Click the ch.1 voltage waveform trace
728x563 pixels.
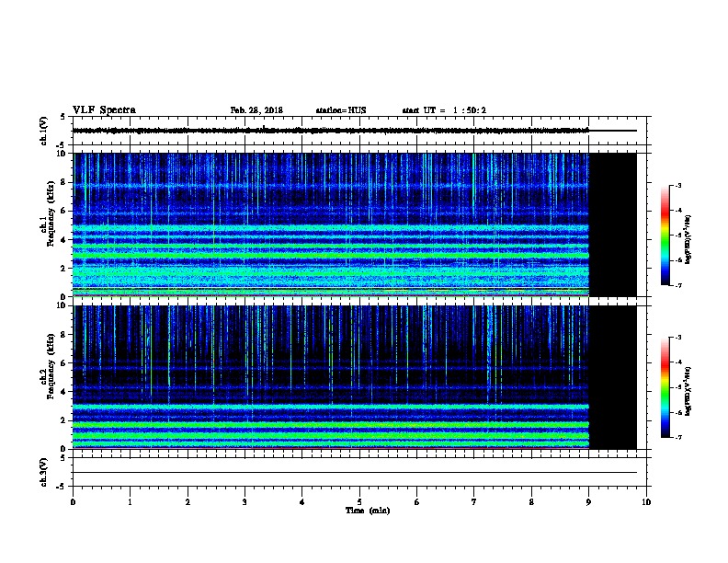coord(331,131)
